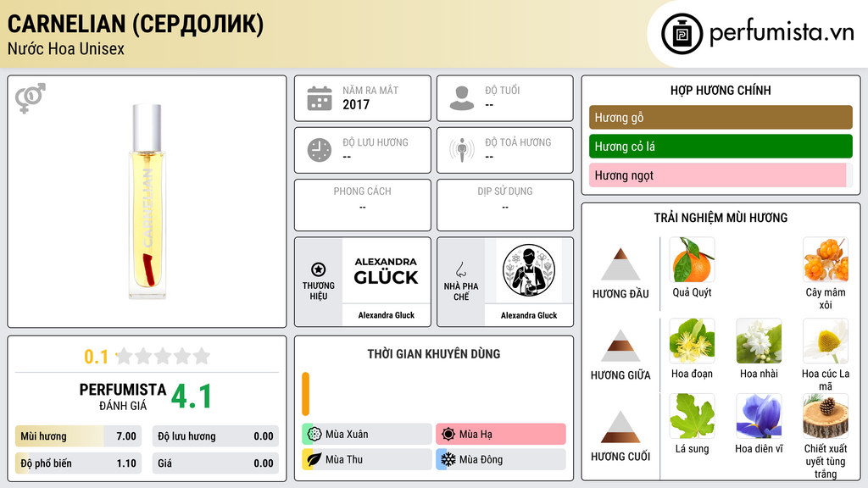Click the clock icon for Độ lưu hương
This screenshot has width=868, height=488.
pyautogui.click(x=320, y=150)
